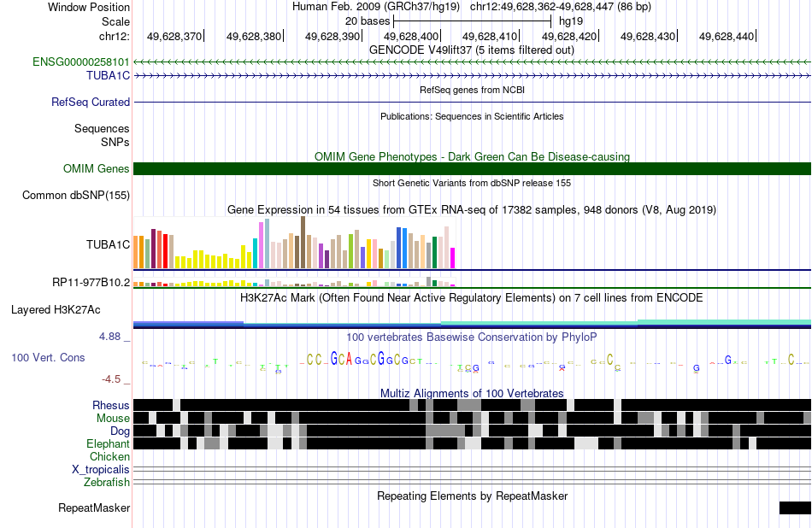Click the Short Genetic Variants from dbSNP title
The height and width of the screenshot is (528, 812).
pos(472,183)
